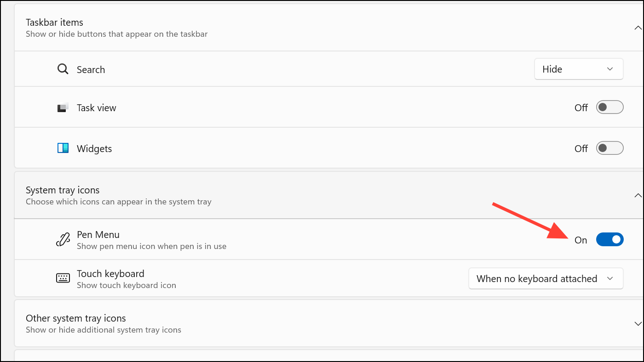This screenshot has width=644, height=362.
Task: Collapse the Taskbar items section chevron
Action: (638, 28)
